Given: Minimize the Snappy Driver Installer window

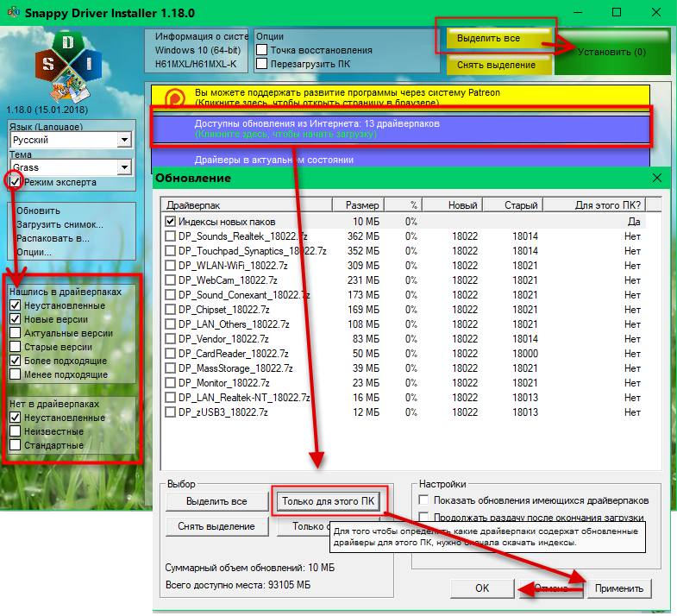Looking at the screenshot, I should pos(578,13).
